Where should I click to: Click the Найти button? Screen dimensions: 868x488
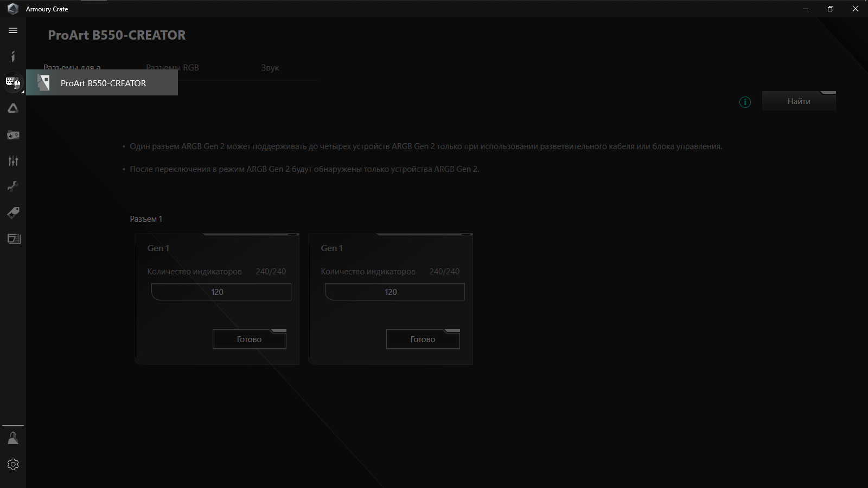coord(799,101)
